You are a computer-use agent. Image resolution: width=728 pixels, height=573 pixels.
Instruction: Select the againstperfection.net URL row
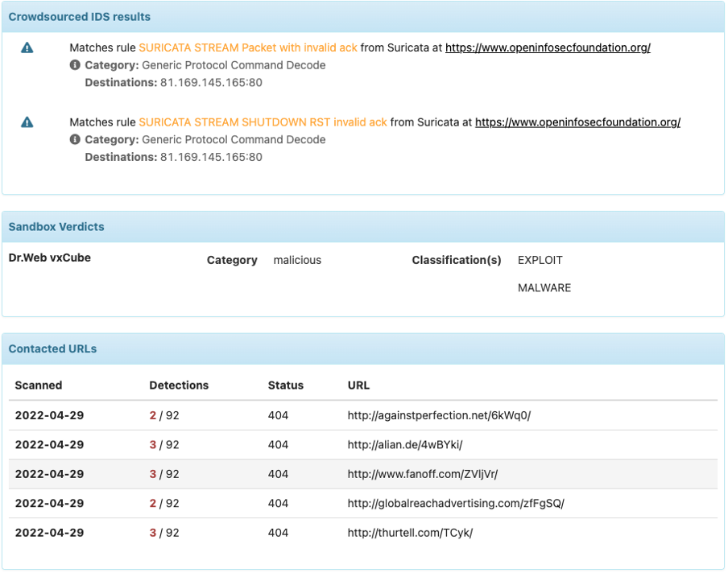pyautogui.click(x=439, y=415)
